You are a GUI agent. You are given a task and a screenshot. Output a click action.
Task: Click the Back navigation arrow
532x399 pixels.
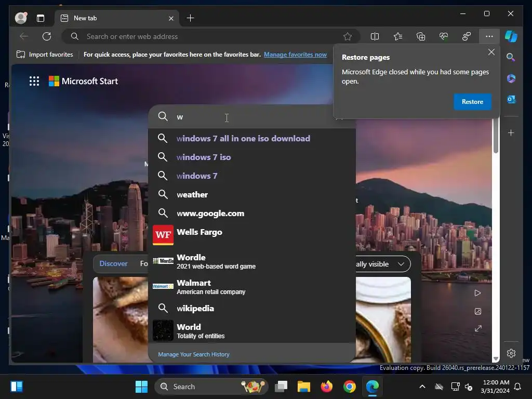[x=24, y=36]
